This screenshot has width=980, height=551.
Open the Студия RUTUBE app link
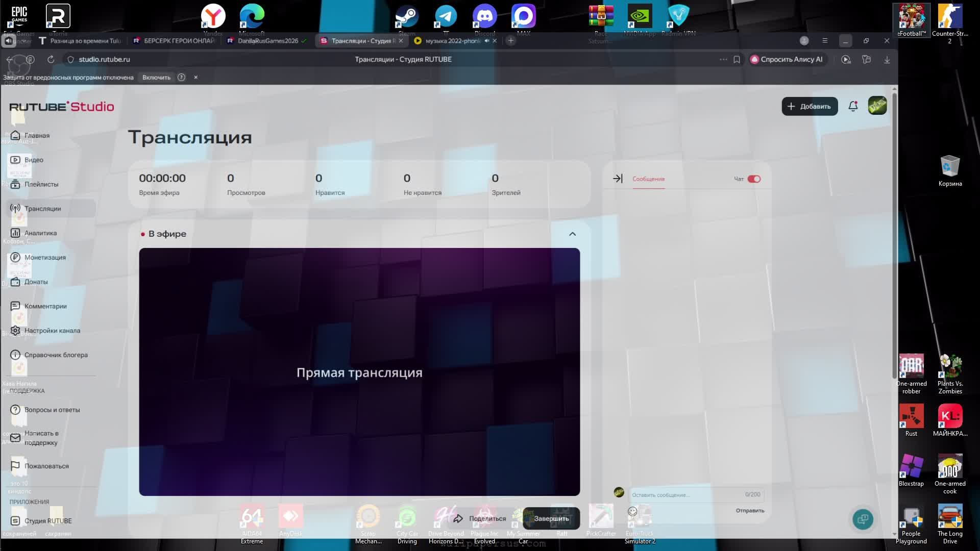[x=41, y=521]
